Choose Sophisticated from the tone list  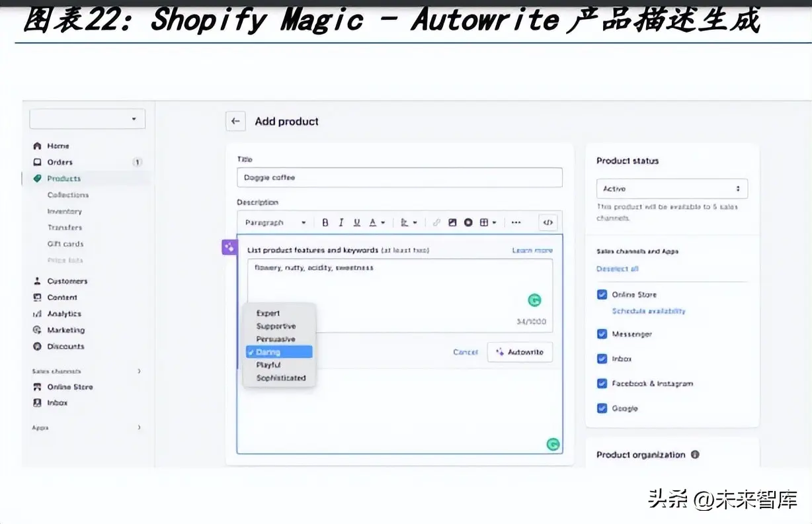click(280, 378)
